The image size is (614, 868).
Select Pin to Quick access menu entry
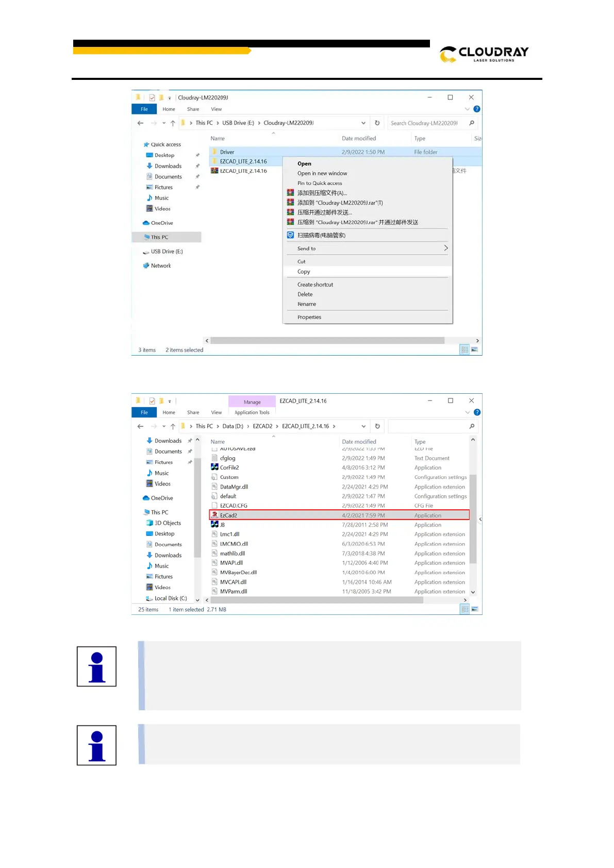(x=320, y=183)
